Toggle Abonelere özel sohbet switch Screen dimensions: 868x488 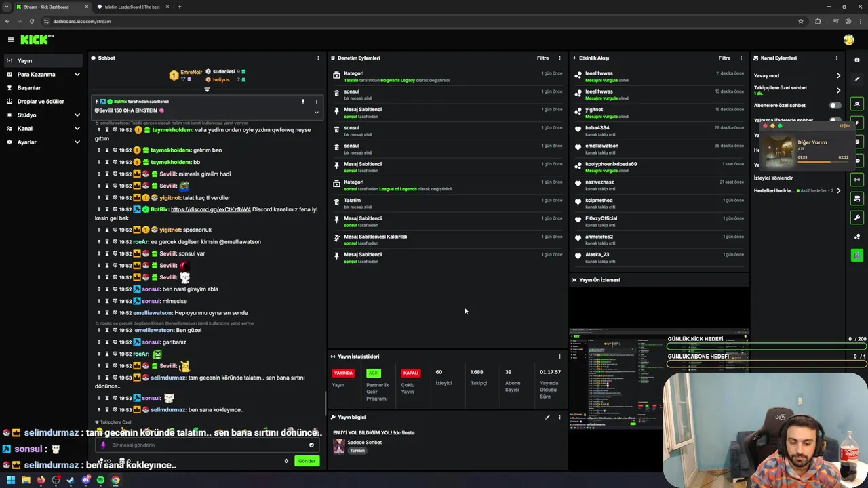[835, 106]
